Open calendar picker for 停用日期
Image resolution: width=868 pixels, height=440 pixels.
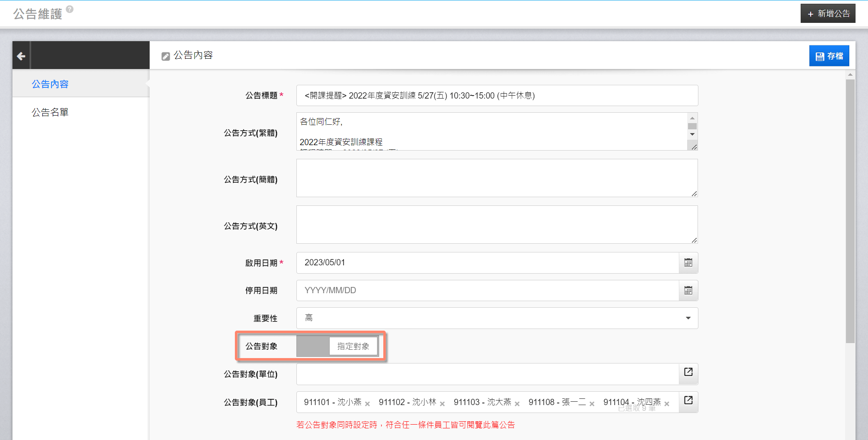(688, 291)
